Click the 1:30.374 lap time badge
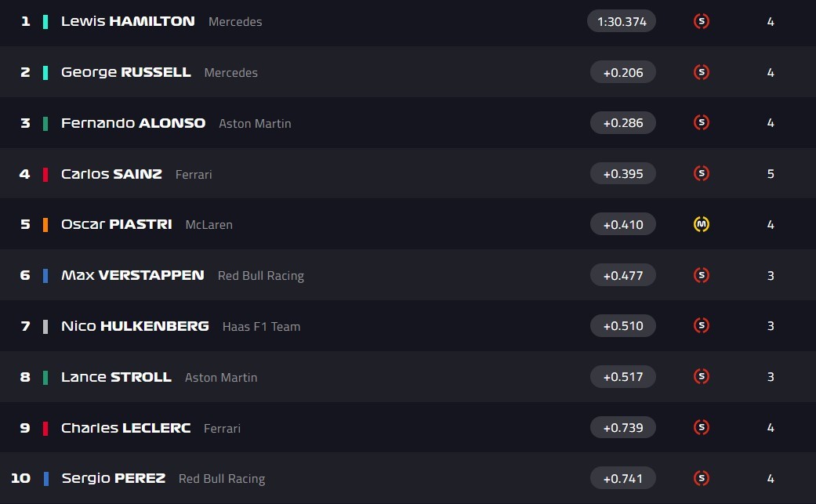816x504 pixels. pyautogui.click(x=622, y=21)
